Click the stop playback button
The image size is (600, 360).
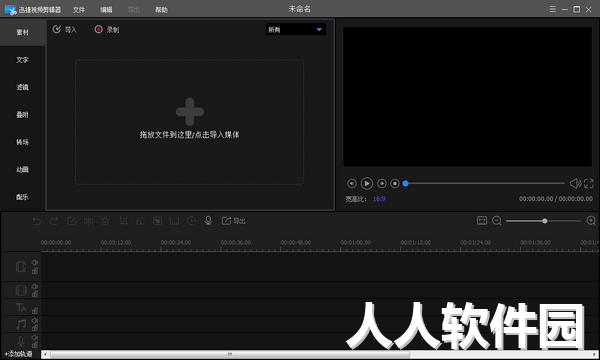(x=395, y=184)
